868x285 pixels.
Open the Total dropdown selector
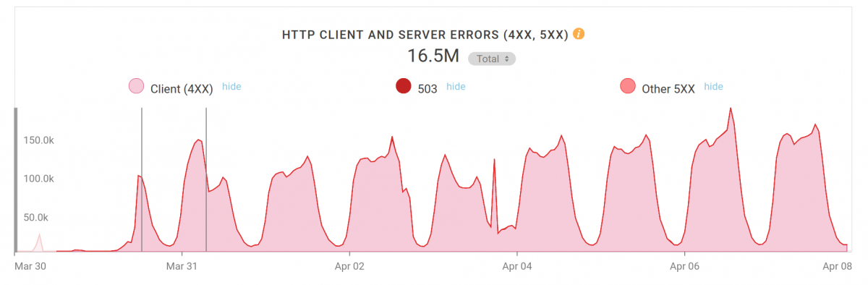tap(492, 59)
